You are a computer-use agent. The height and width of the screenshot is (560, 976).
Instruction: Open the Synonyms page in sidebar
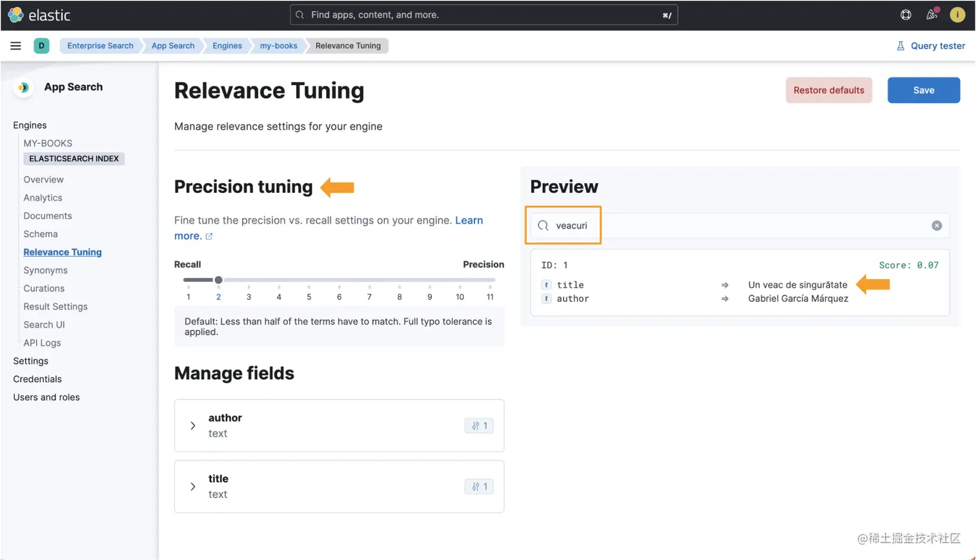tap(45, 270)
